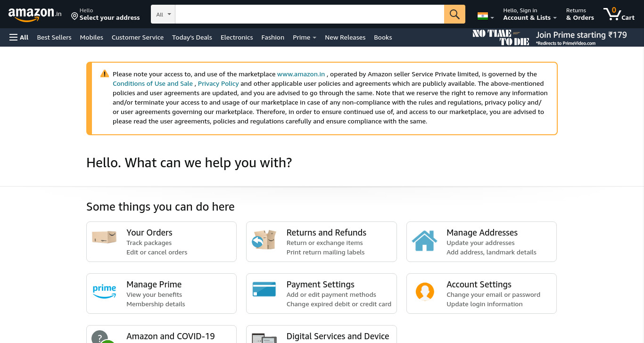Click 'Hello. What can we help you with?' heading
Image resolution: width=644 pixels, height=343 pixels.
(189, 163)
